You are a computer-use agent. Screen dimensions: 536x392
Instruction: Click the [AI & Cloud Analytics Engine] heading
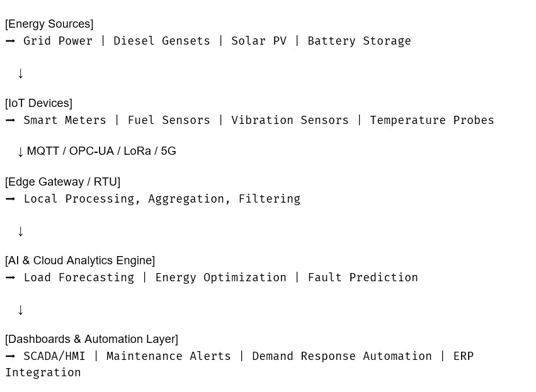[79, 260]
